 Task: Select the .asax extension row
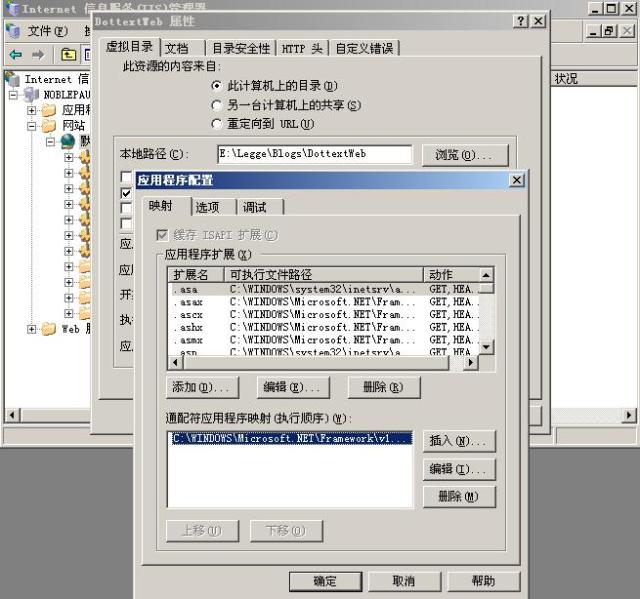[x=322, y=302]
